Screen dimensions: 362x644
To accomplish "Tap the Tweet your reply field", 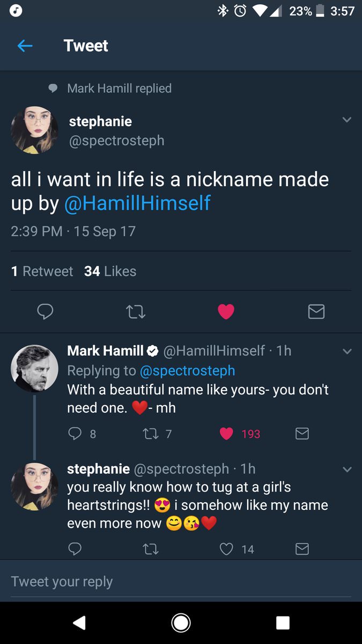I will [180, 582].
